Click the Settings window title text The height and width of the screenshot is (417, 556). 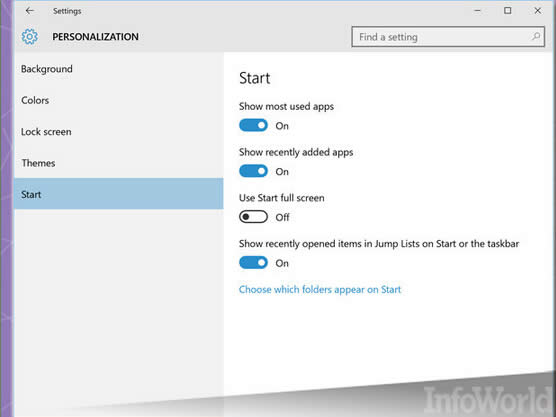(x=67, y=11)
